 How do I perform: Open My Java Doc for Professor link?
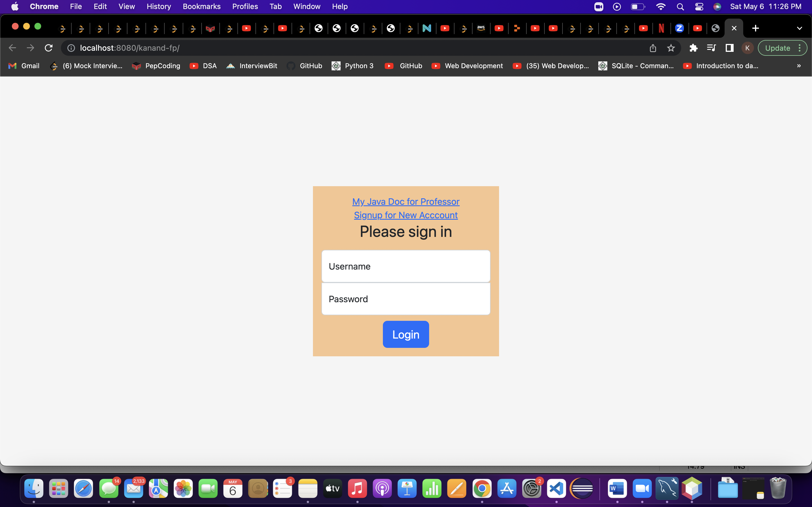point(406,201)
